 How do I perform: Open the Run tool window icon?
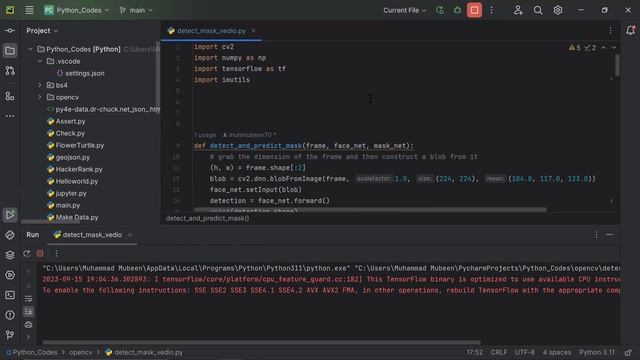click(10, 215)
